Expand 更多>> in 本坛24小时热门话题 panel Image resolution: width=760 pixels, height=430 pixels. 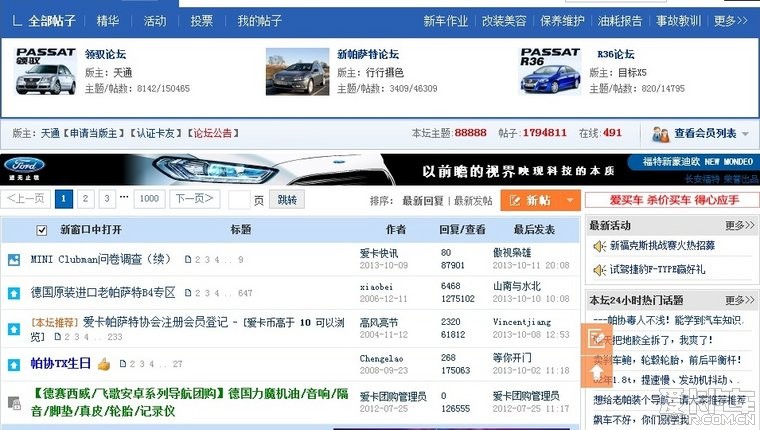pyautogui.click(x=740, y=301)
